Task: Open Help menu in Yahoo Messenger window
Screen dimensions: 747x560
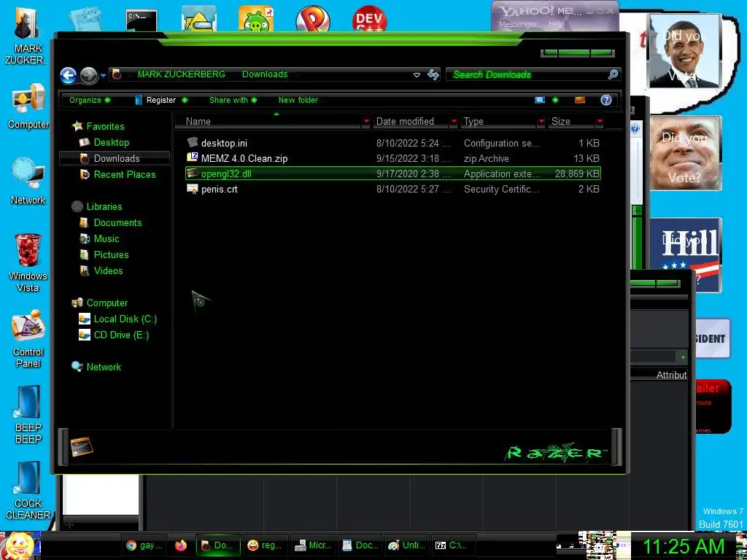Action: pos(556,24)
